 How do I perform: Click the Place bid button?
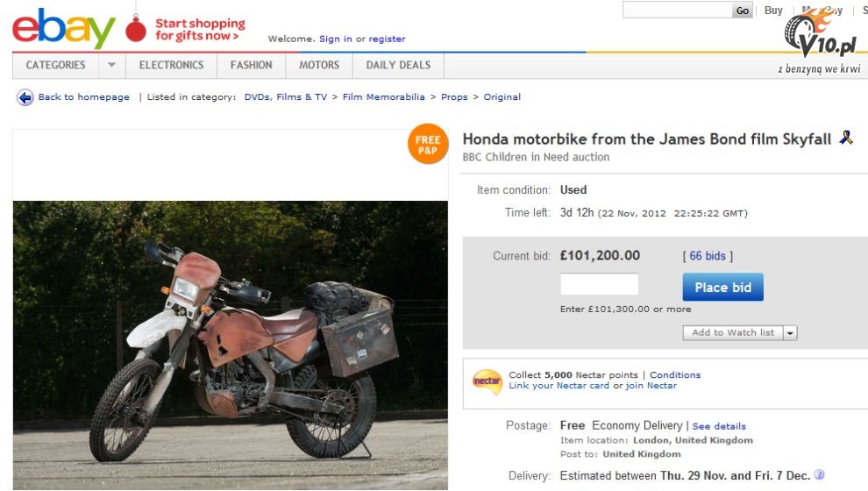click(723, 288)
